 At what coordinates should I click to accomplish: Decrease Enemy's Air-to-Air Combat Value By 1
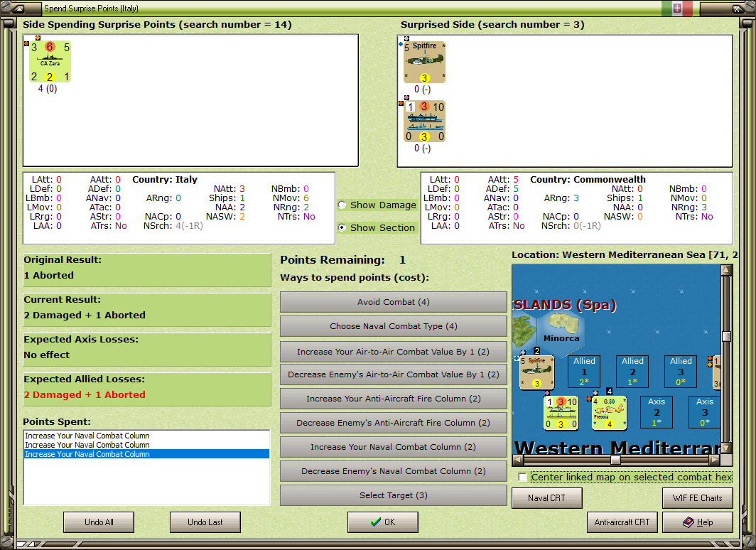pyautogui.click(x=394, y=374)
